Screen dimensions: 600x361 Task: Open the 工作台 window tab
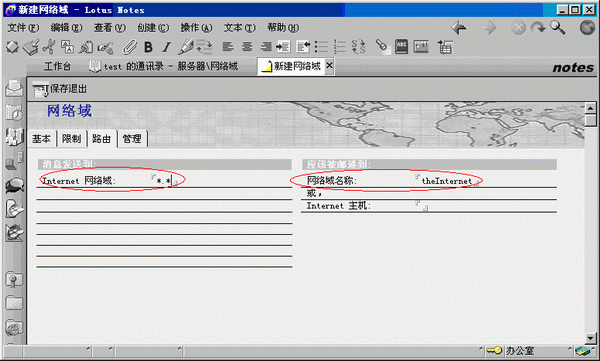coord(57,66)
